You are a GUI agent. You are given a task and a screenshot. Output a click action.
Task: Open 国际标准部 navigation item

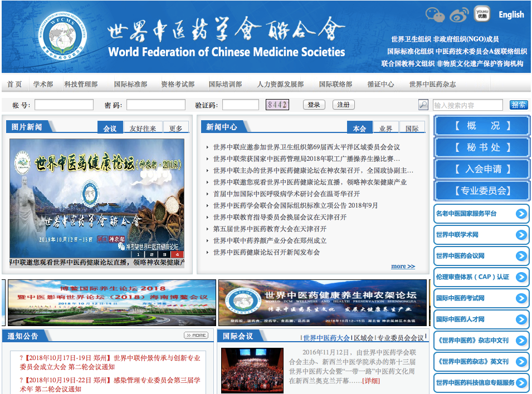point(130,84)
